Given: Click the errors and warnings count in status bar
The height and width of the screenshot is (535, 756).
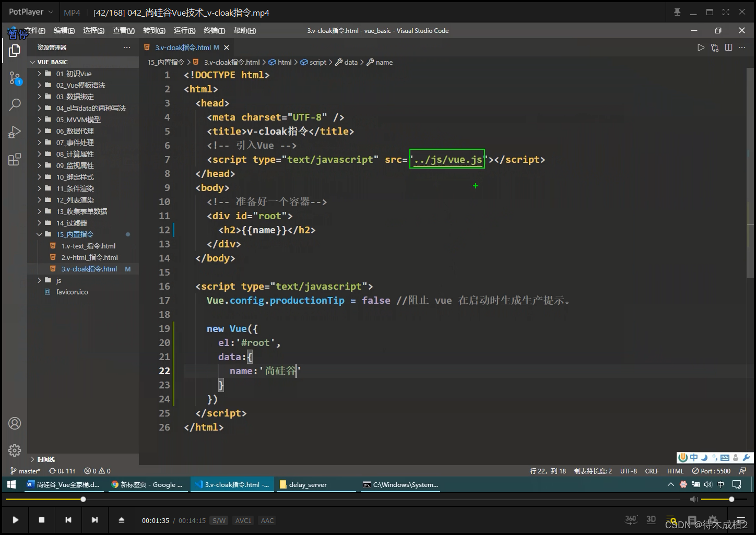Looking at the screenshot, I should coord(98,471).
